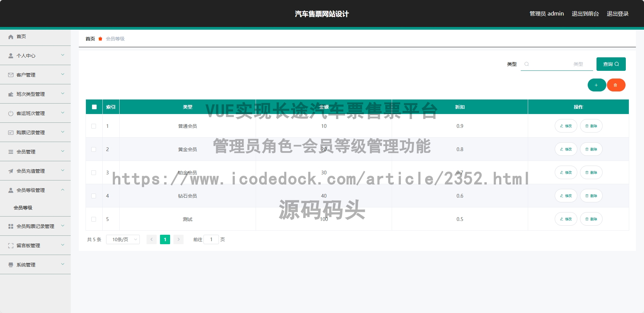Screen dimensions: 644x313
Task: Expand the 会员充值管理 chevron
Action: coord(63,170)
